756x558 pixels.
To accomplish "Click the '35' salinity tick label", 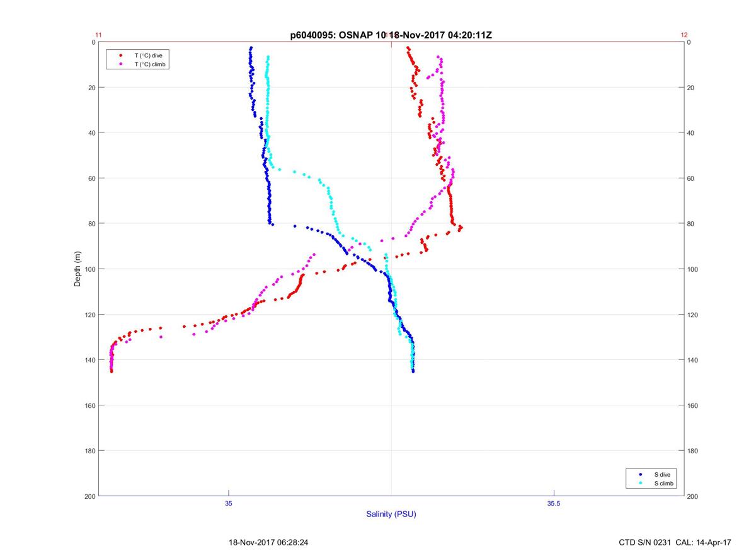I will click(229, 503).
